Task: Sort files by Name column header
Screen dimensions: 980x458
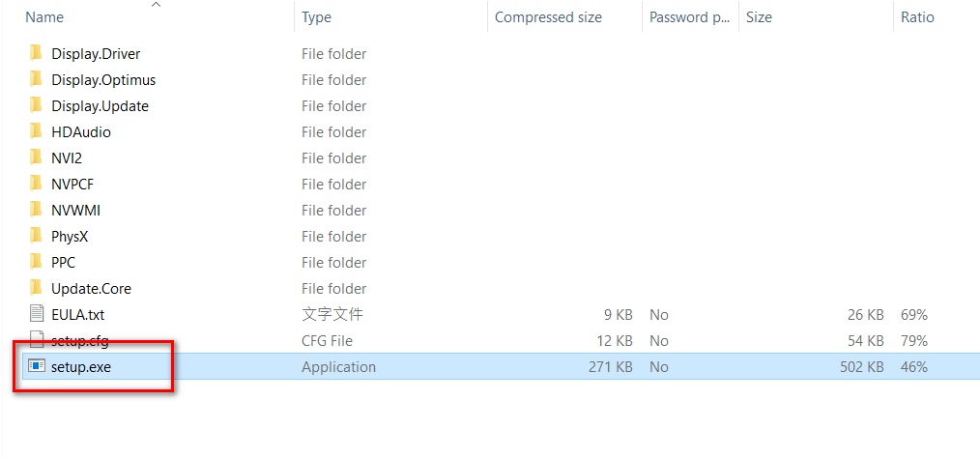Action: tap(44, 17)
